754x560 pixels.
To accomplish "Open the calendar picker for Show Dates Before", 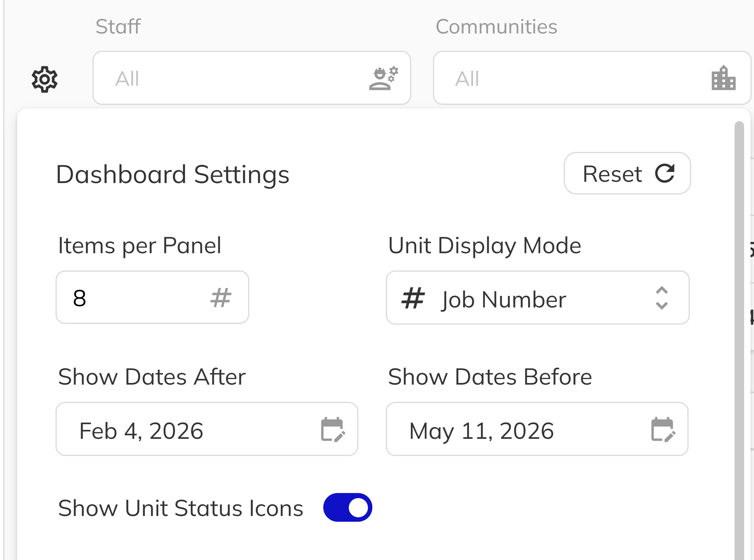I will tap(663, 429).
